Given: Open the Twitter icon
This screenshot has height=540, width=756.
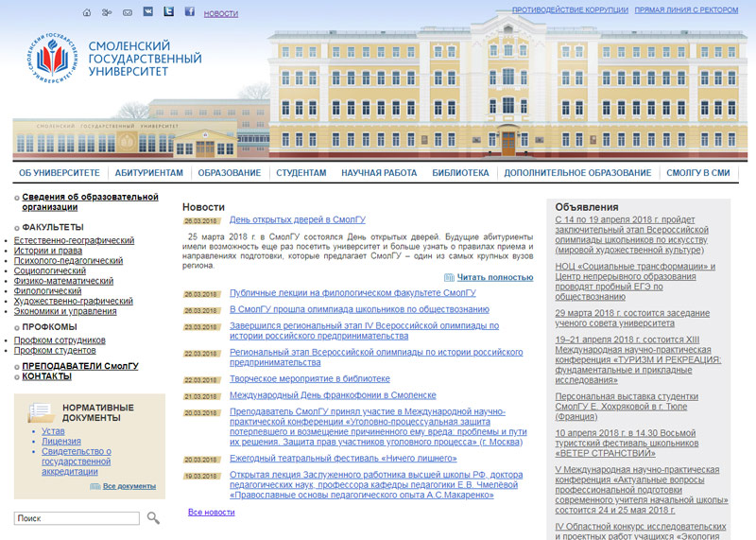Looking at the screenshot, I should coord(169,11).
